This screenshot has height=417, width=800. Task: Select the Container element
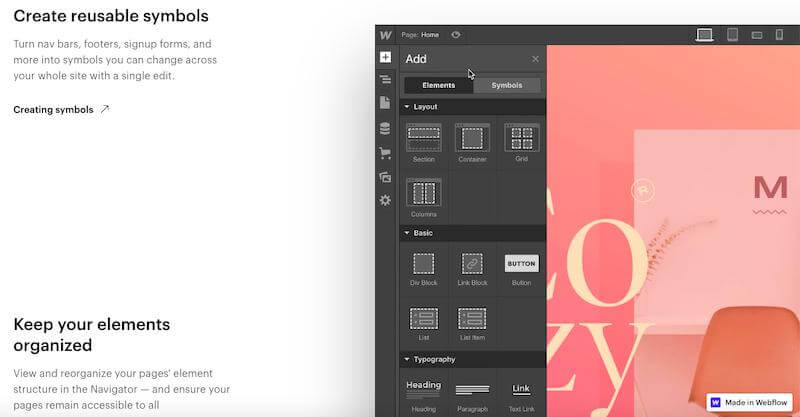[x=472, y=142]
